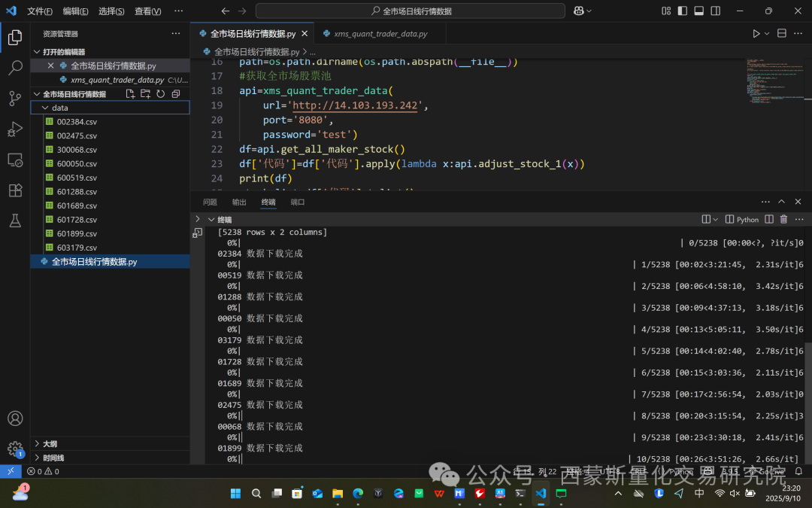812x508 pixels.
Task: Open the 文件(F) menu
Action: [x=40, y=11]
